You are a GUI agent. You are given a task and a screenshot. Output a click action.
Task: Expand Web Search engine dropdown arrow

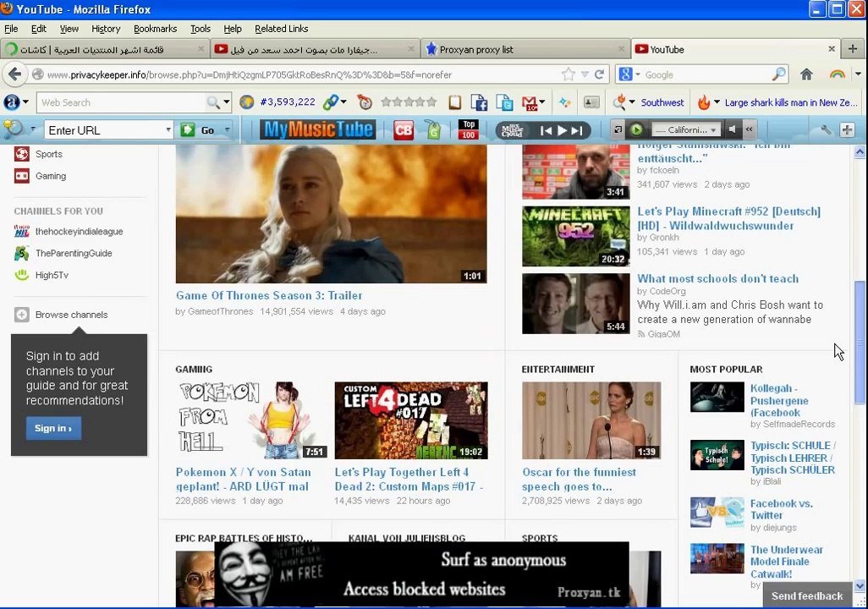226,102
